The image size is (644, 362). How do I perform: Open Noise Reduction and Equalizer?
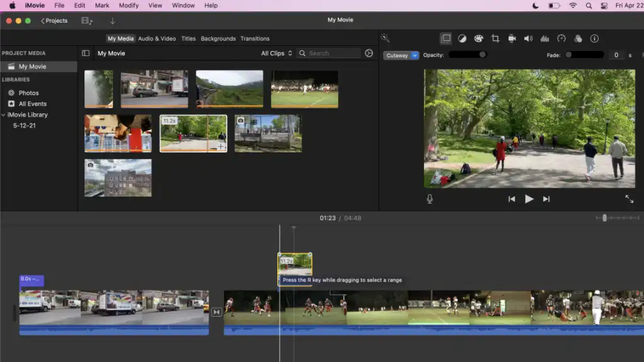tap(545, 38)
